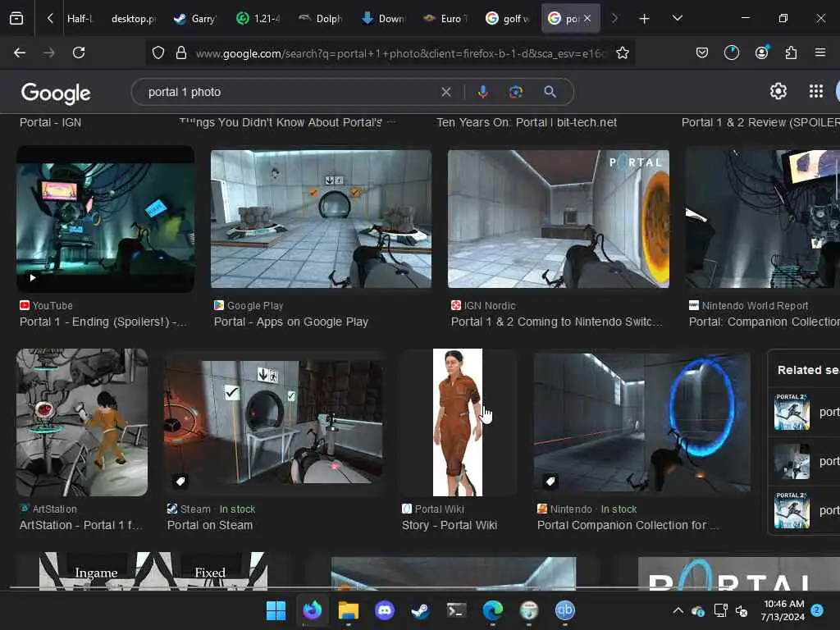Open Microsoft Edge from taskbar
840x630 pixels.
click(x=492, y=610)
